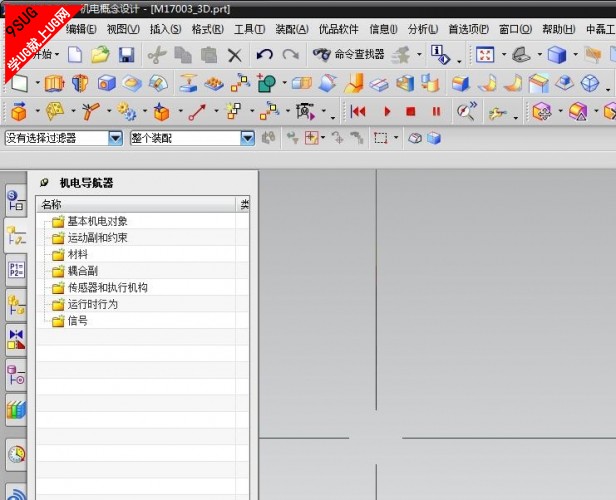The image size is (616, 500).
Task: Stop the simulation with red square
Action: [411, 112]
